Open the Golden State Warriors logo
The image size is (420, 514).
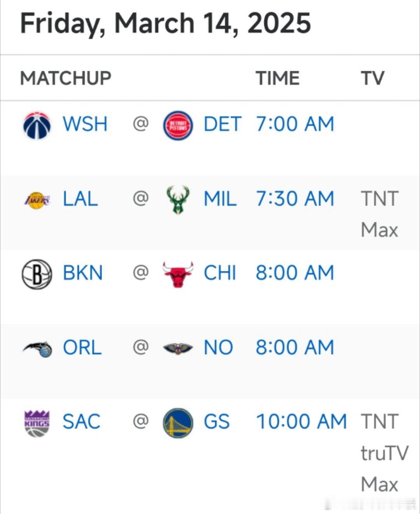click(x=178, y=423)
